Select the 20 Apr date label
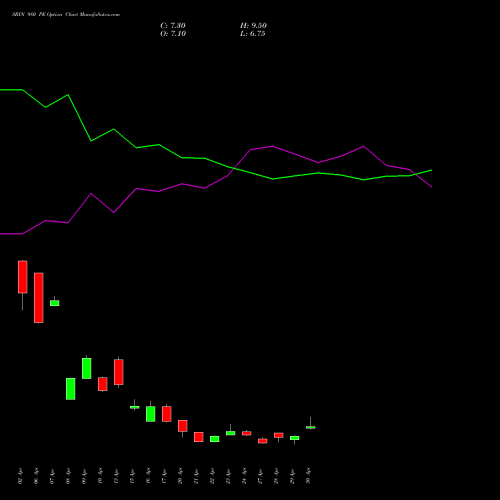The height and width of the screenshot is (500, 500). point(180,476)
